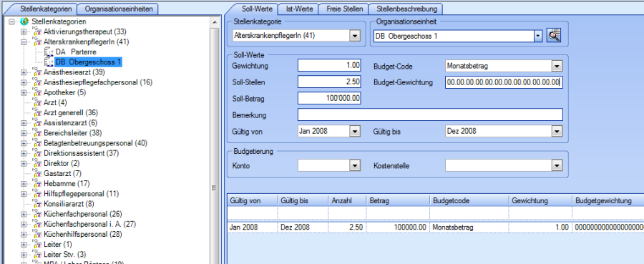
Task: Expand the Betagtenbetreuungspersonal (40) node
Action: [24, 143]
